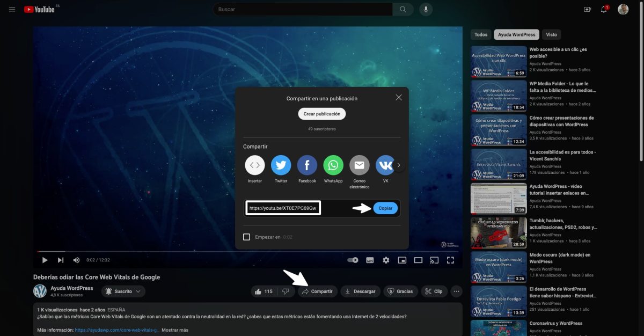This screenshot has height=336, width=644.
Task: Select the share URL input field
Action: click(283, 208)
